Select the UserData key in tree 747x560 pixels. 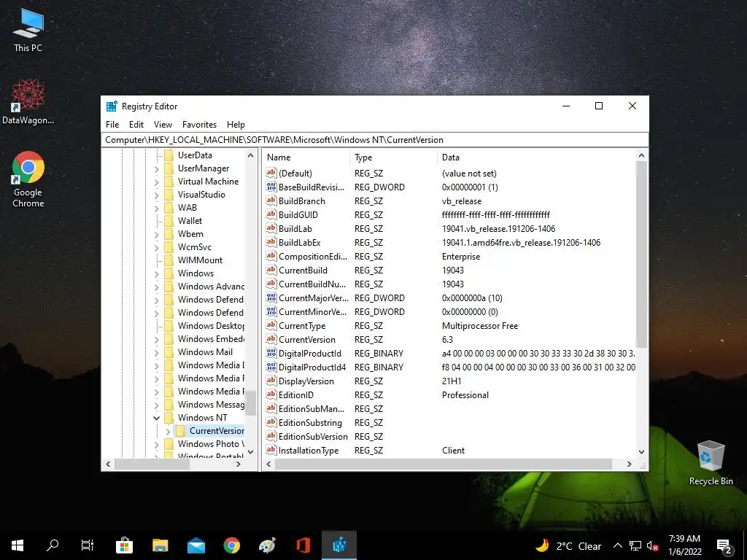point(195,155)
